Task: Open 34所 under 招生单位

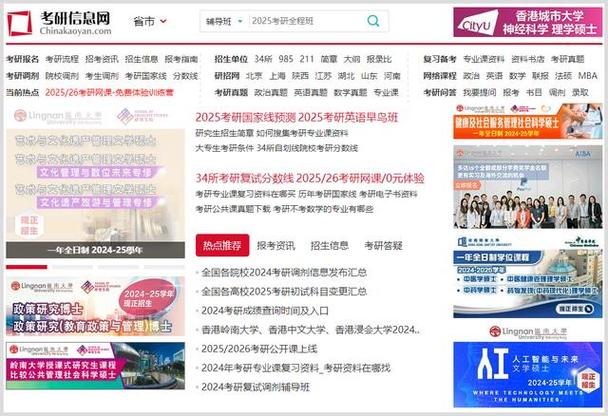Action: tap(263, 59)
